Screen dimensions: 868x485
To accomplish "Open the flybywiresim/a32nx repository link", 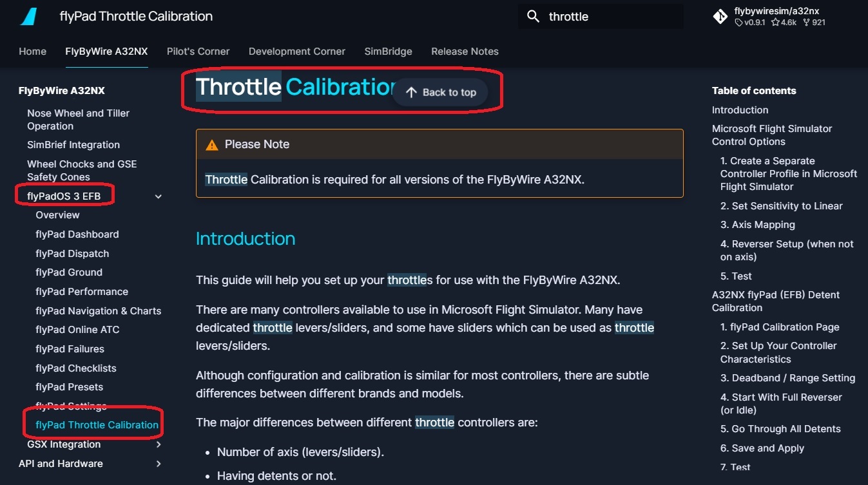I will pos(776,12).
